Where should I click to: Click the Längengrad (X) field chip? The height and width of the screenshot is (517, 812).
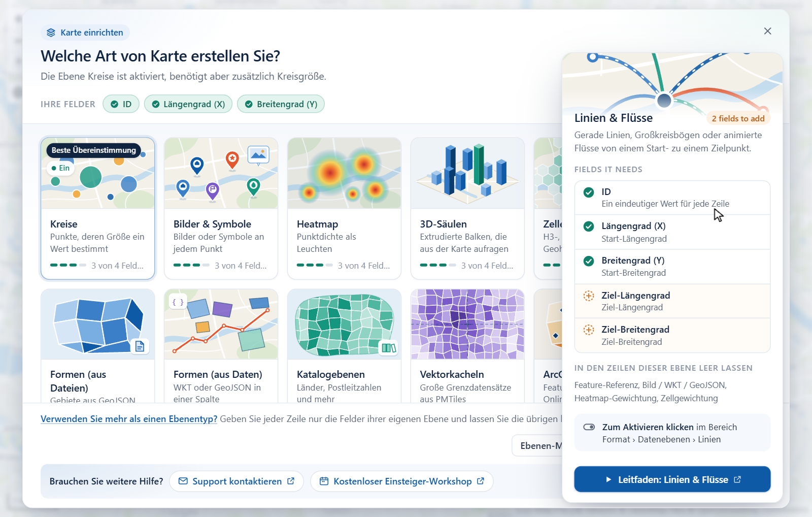[x=188, y=104]
